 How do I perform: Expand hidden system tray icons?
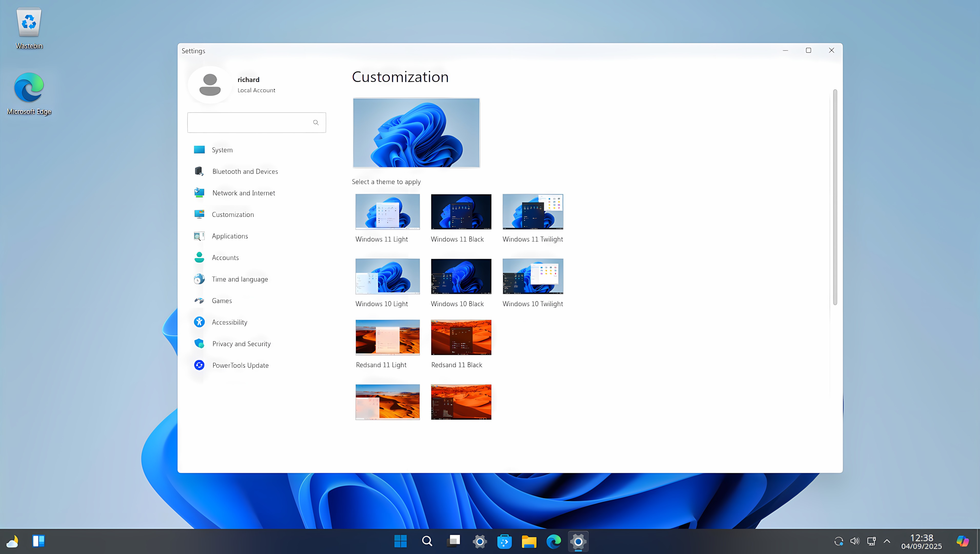click(x=887, y=541)
